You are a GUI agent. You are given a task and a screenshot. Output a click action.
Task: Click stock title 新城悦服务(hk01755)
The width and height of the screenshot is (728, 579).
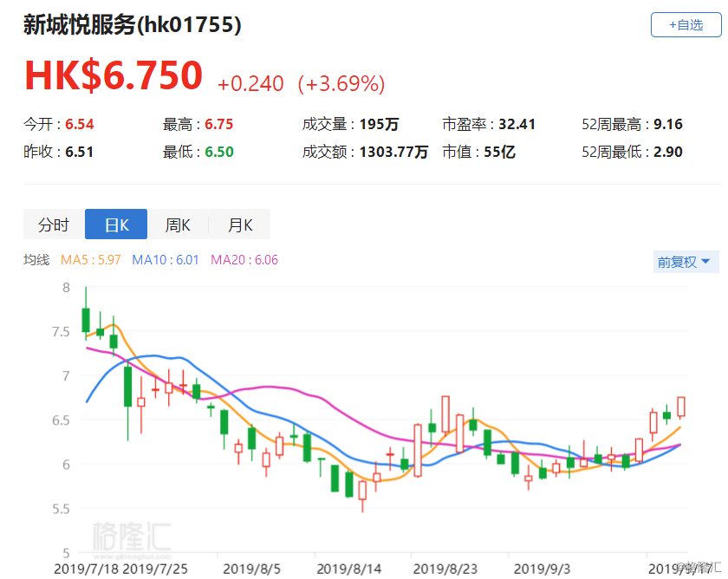click(x=133, y=25)
